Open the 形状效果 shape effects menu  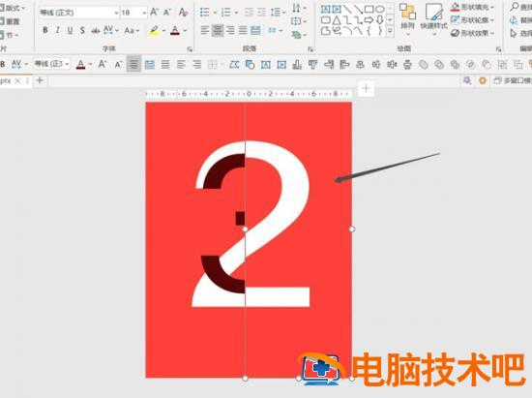pos(472,33)
